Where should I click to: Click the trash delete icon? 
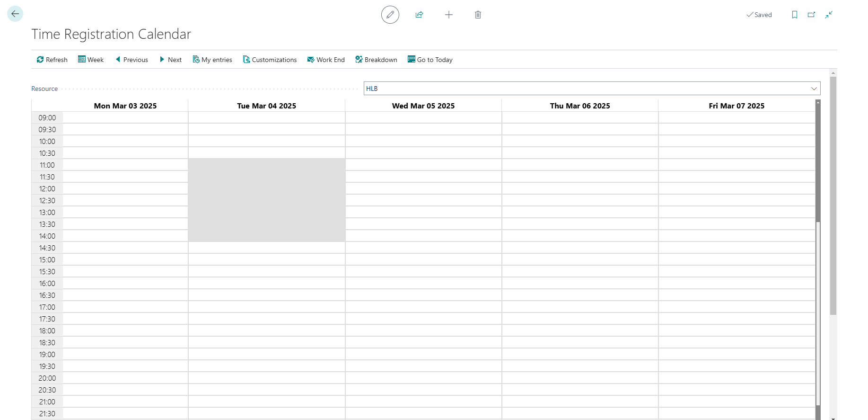point(478,15)
